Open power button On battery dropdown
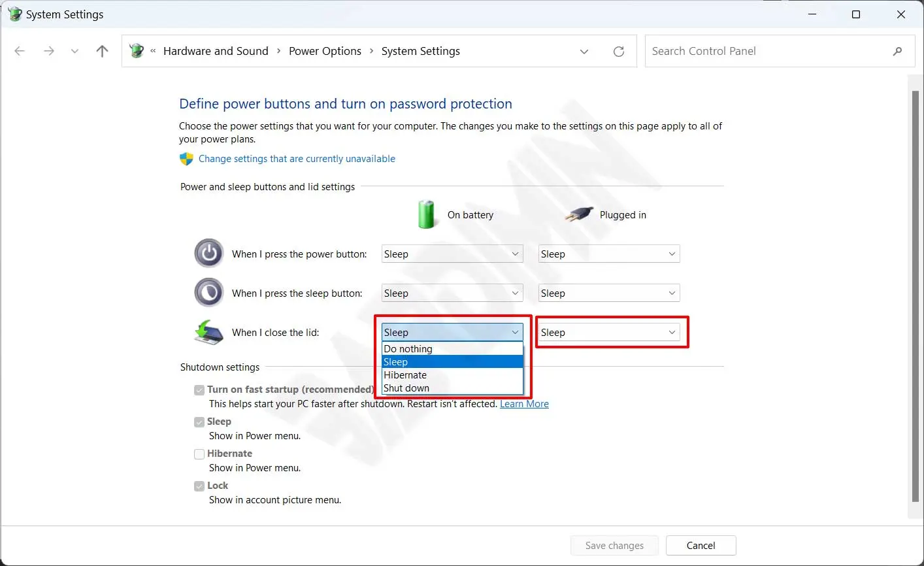The height and width of the screenshot is (566, 924). [452, 254]
